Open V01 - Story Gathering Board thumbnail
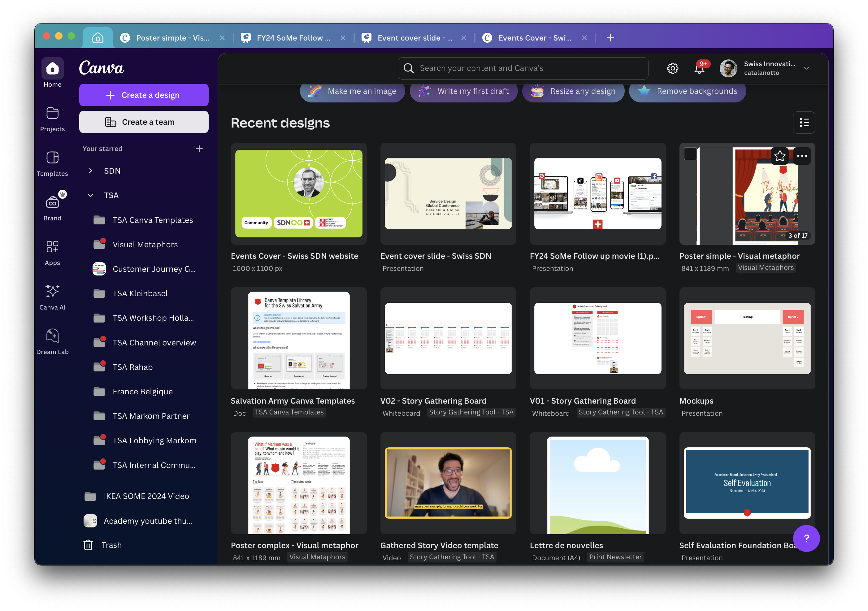The image size is (868, 611). click(597, 338)
